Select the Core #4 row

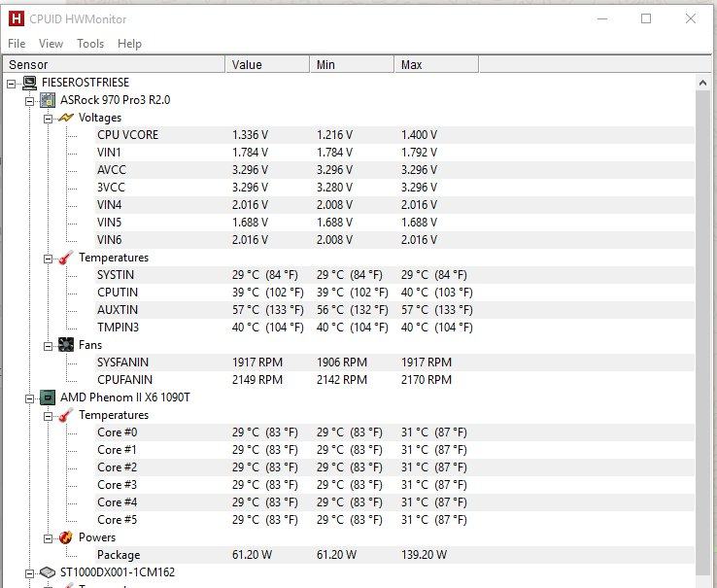click(x=394, y=502)
